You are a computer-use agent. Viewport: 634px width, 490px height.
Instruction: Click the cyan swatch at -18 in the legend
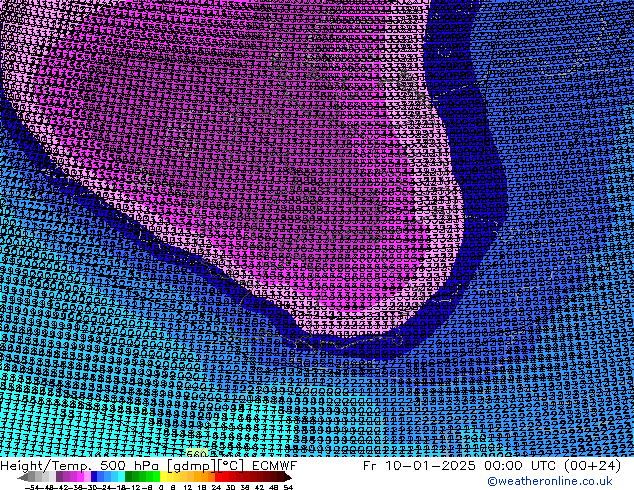click(122, 476)
